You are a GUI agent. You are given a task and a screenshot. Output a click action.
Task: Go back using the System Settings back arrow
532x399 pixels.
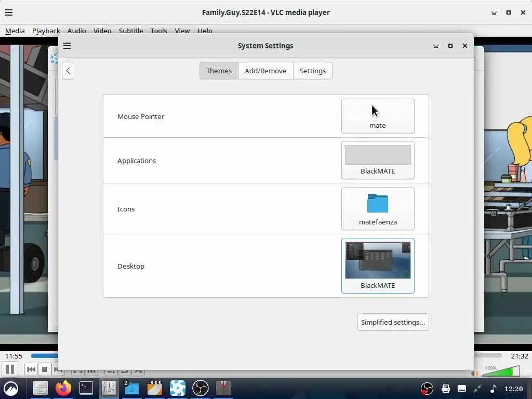coord(68,71)
